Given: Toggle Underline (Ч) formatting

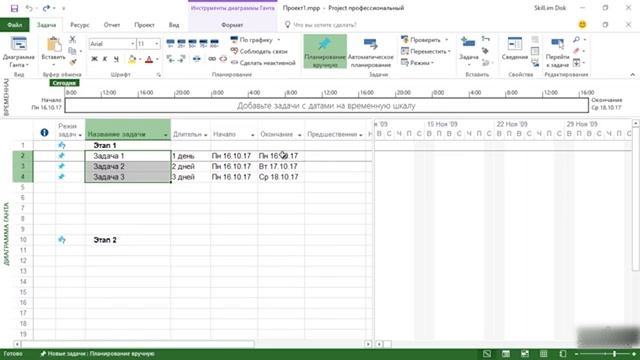Looking at the screenshot, I should tap(116, 59).
